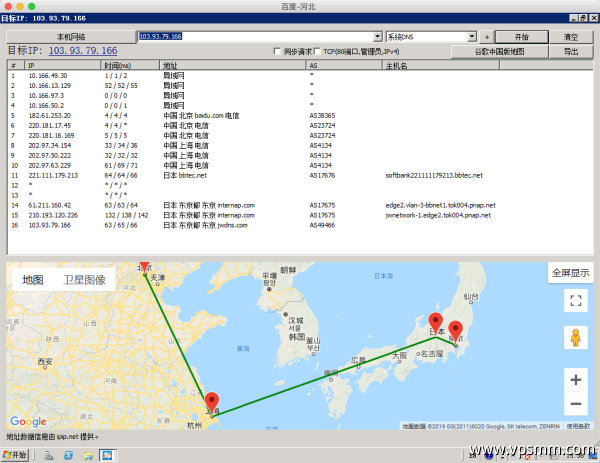Select hop row 220.181.16.169
This screenshot has height=463, width=600.
click(300, 135)
